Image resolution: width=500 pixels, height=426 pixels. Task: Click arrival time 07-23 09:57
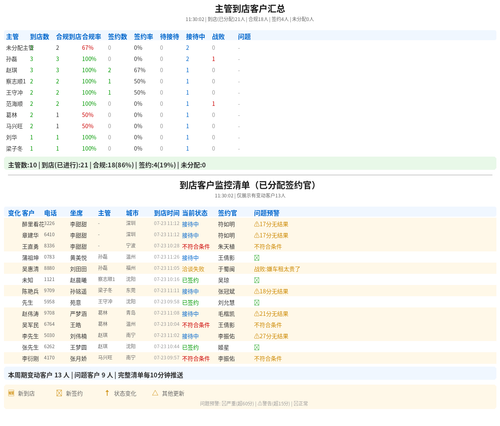point(167,358)
